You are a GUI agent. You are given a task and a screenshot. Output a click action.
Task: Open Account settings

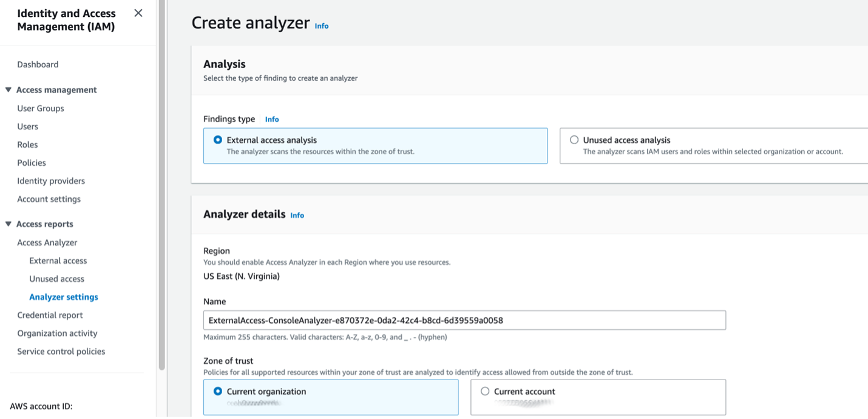tap(49, 199)
